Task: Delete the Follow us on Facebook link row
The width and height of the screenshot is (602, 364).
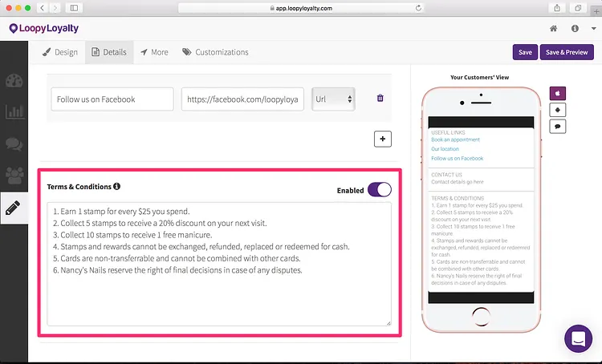Action: (x=380, y=98)
